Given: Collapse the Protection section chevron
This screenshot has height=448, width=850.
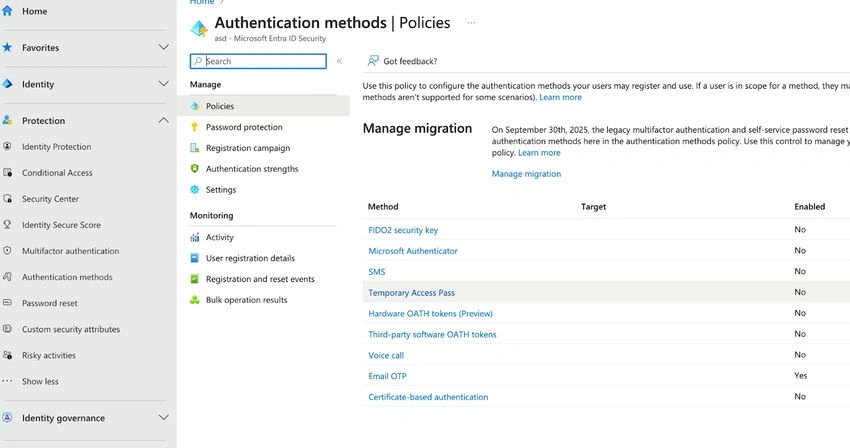Looking at the screenshot, I should point(163,120).
